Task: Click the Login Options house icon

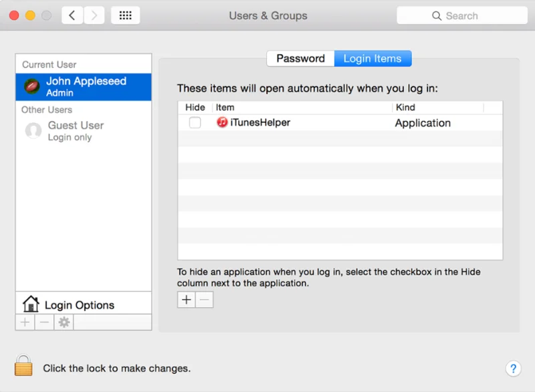Action: point(31,304)
